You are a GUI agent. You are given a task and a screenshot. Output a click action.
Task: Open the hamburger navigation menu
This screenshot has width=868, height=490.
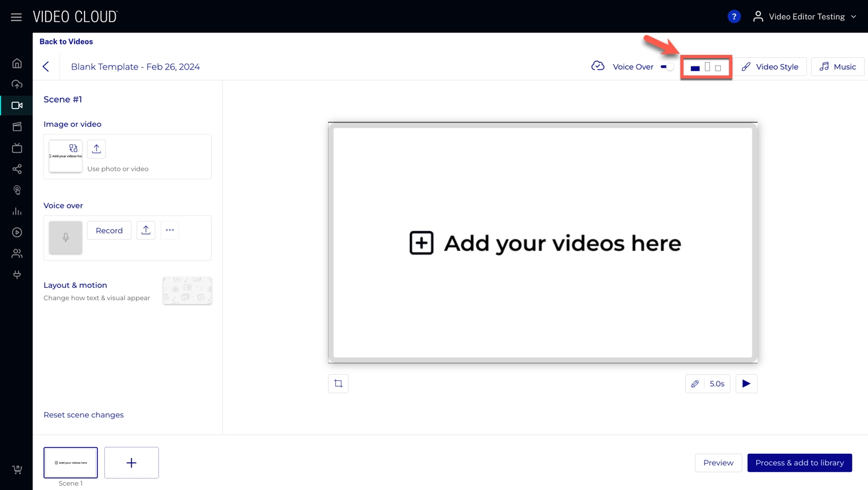click(16, 17)
